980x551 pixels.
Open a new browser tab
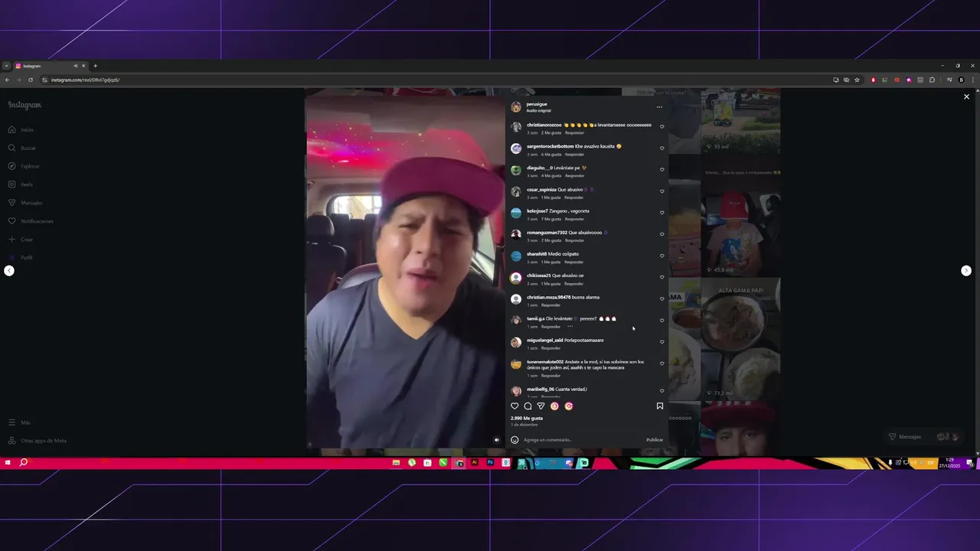[x=96, y=66]
